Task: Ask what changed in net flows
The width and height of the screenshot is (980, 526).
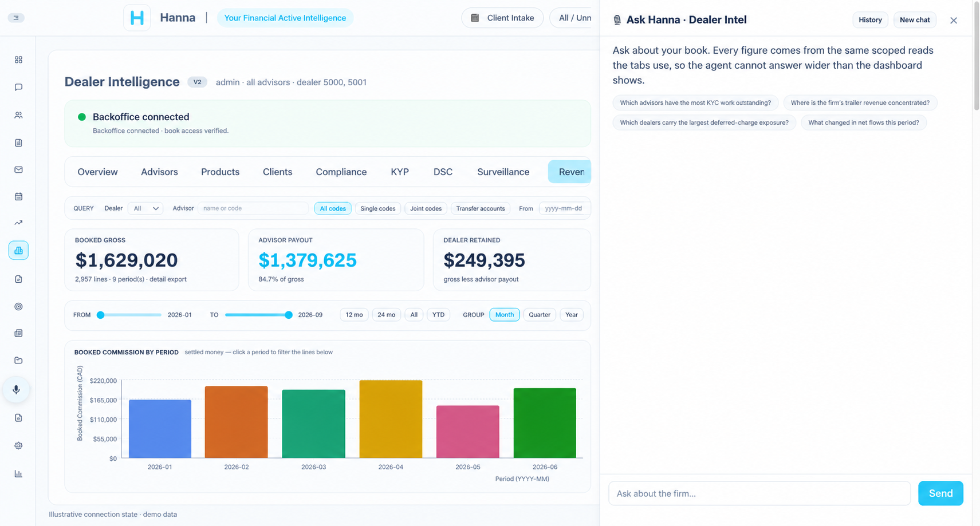Action: (x=864, y=122)
